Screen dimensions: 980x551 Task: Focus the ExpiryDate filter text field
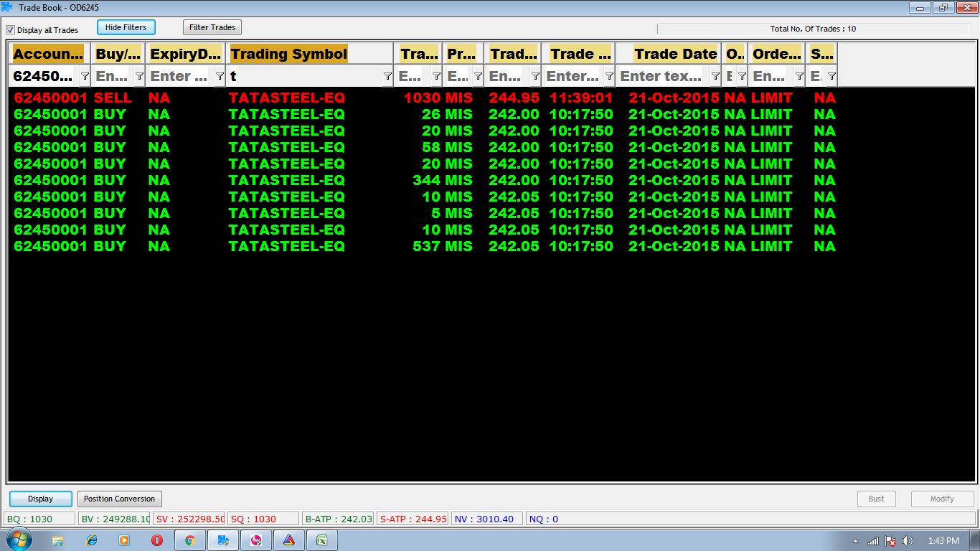point(181,76)
